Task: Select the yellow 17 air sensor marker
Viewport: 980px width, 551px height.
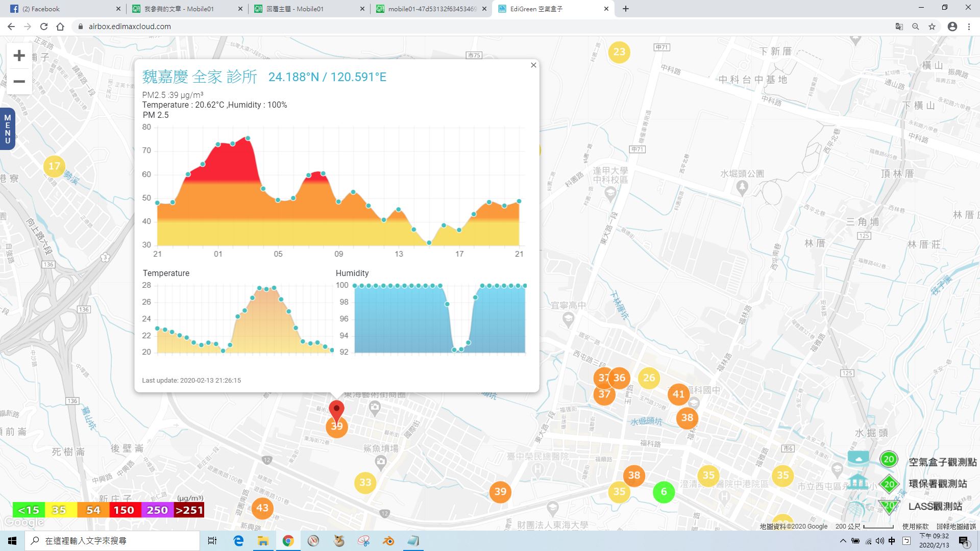Action: [54, 166]
